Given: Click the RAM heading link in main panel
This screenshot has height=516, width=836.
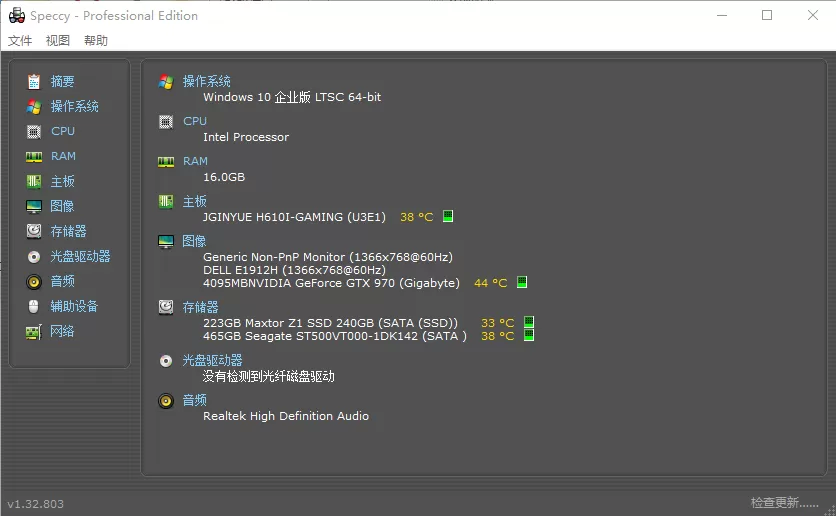Looking at the screenshot, I should point(196,161).
